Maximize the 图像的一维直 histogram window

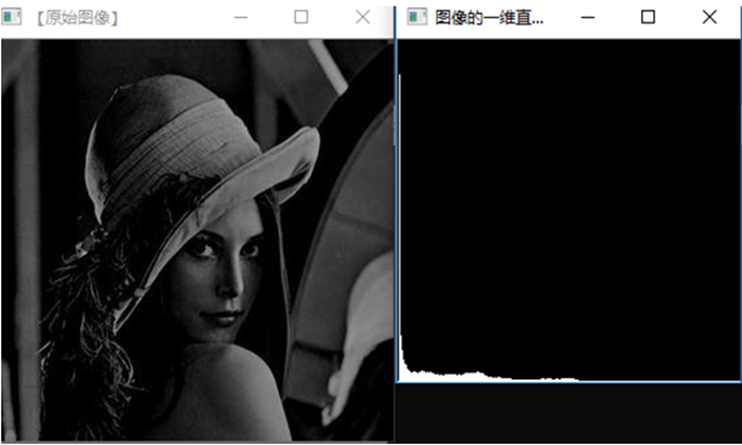click(648, 17)
